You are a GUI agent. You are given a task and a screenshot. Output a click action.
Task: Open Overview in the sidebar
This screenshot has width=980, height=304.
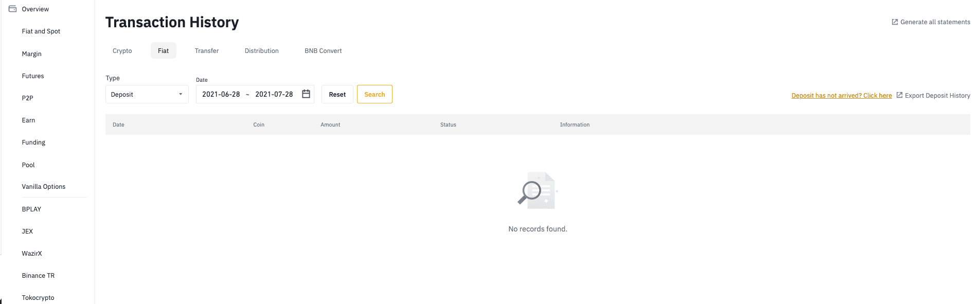(35, 9)
